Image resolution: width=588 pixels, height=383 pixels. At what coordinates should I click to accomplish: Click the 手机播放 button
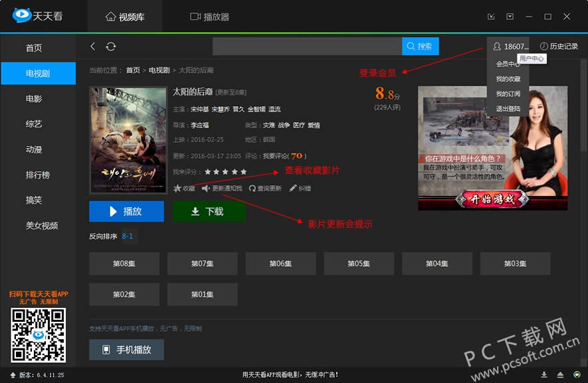[x=126, y=350]
